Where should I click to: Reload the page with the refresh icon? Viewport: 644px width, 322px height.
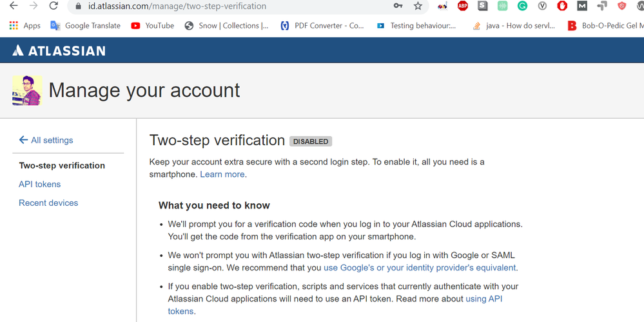[54, 6]
